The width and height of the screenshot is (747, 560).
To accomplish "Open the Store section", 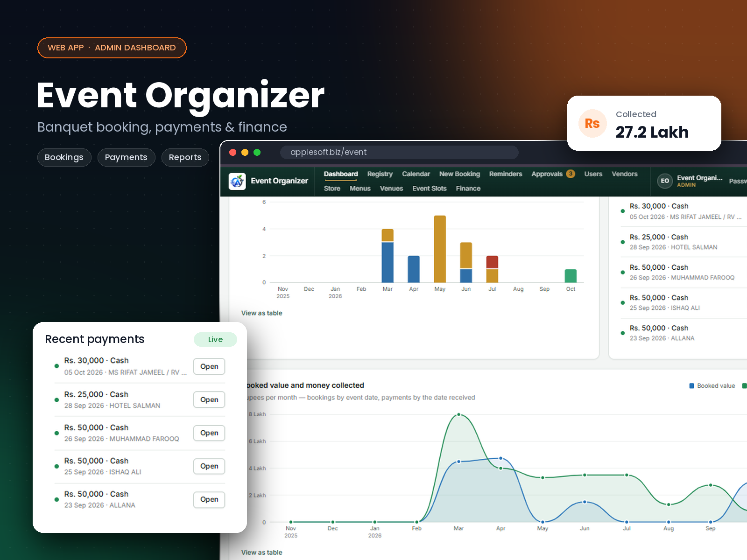I will [332, 189].
